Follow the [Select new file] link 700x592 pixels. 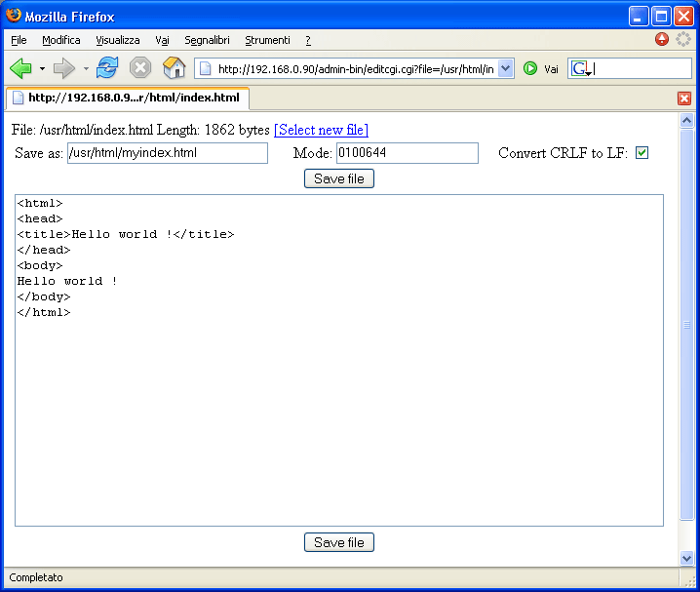click(321, 130)
